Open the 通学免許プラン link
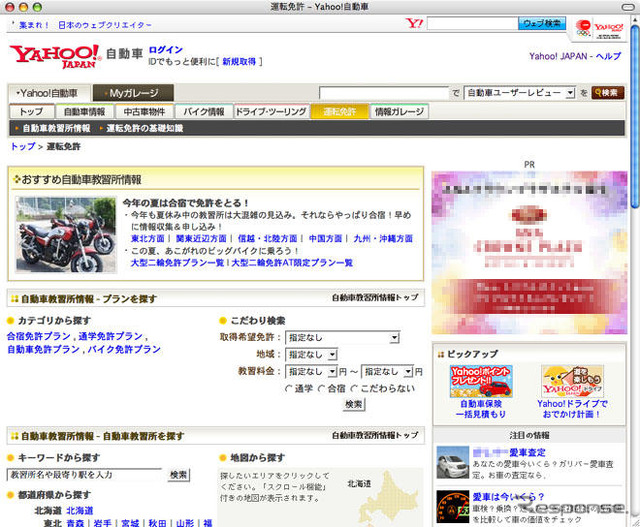 (110, 336)
